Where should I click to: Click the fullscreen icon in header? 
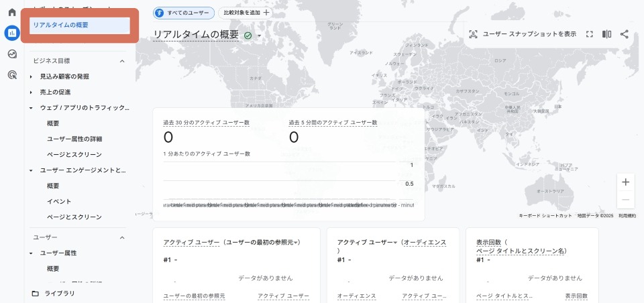point(590,34)
